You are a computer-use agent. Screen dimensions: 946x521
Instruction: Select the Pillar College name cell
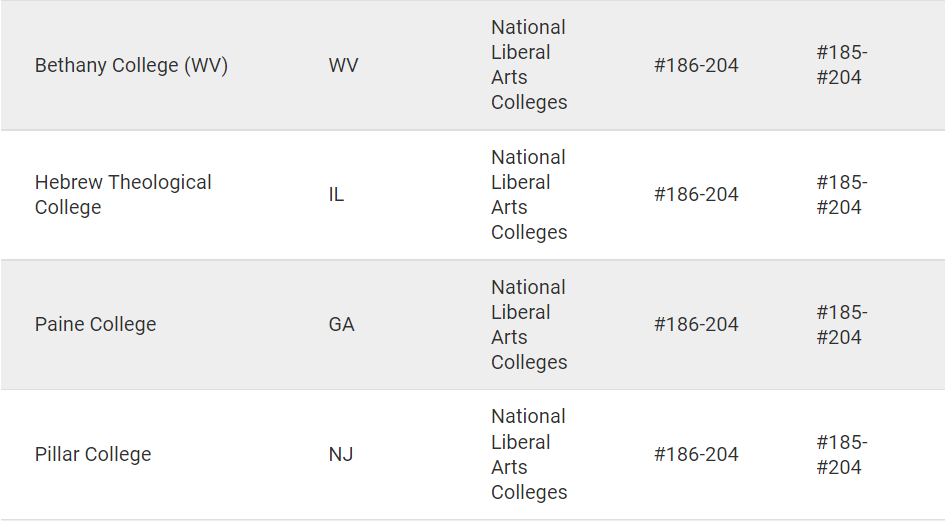[x=93, y=454]
